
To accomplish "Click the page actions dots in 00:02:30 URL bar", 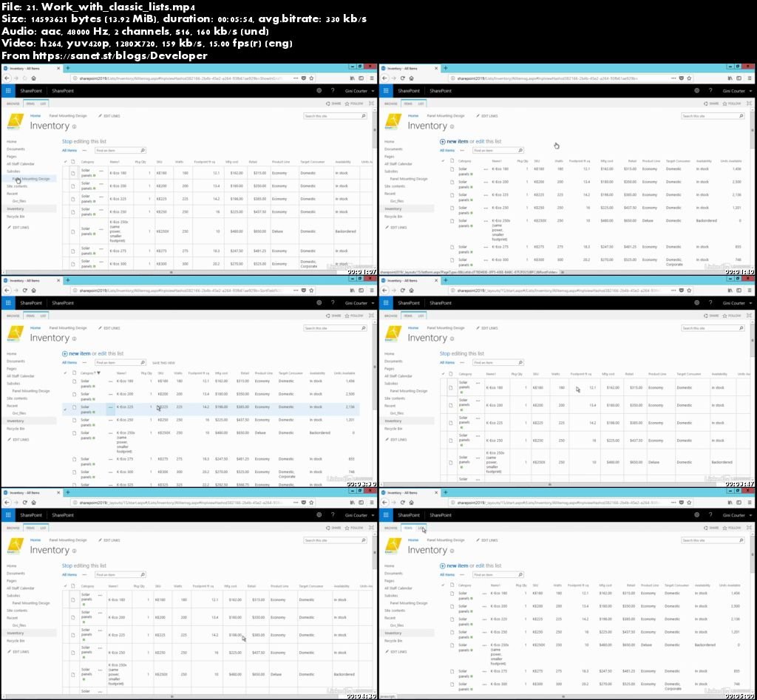I will 296,290.
